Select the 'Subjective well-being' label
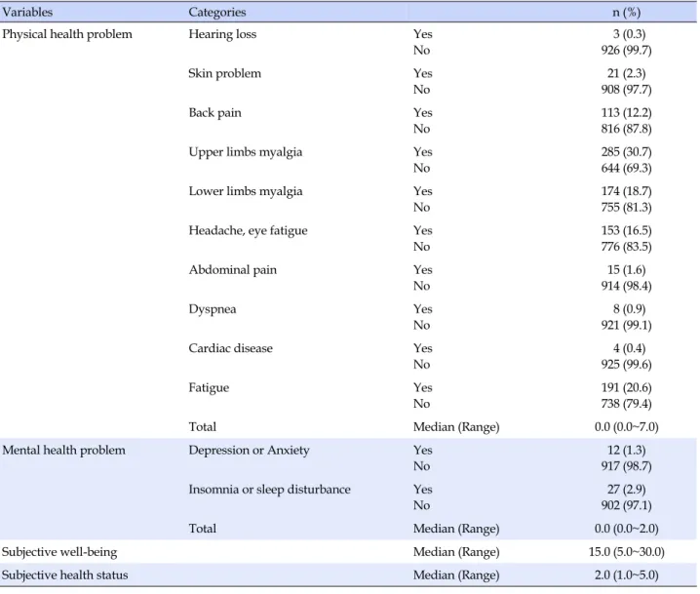 (59, 552)
